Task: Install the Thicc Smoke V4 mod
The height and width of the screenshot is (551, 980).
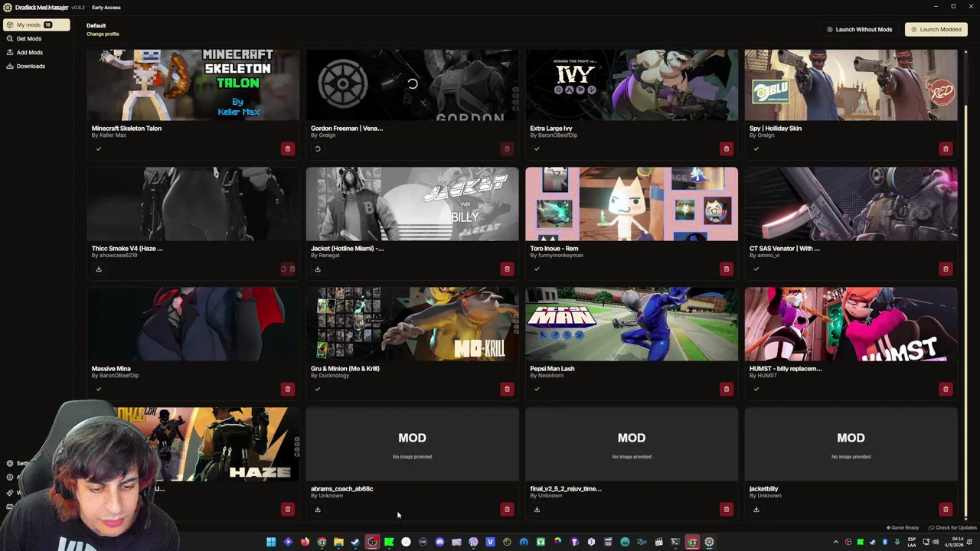Action: coord(98,269)
